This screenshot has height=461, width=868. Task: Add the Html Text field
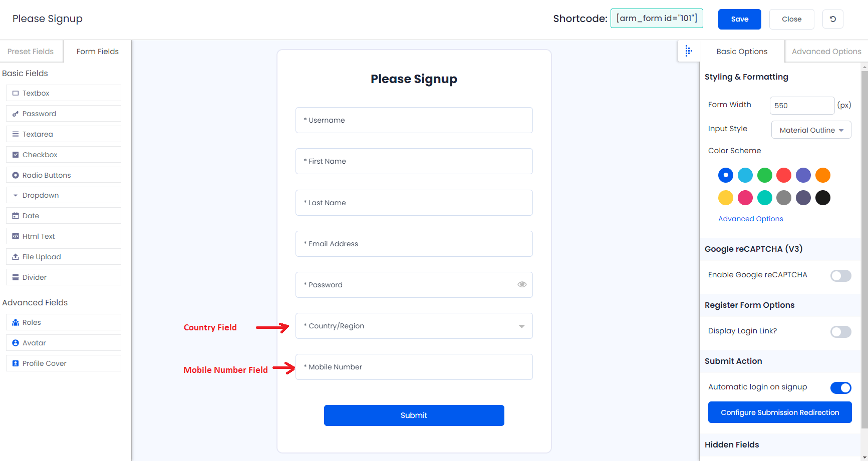(x=64, y=236)
